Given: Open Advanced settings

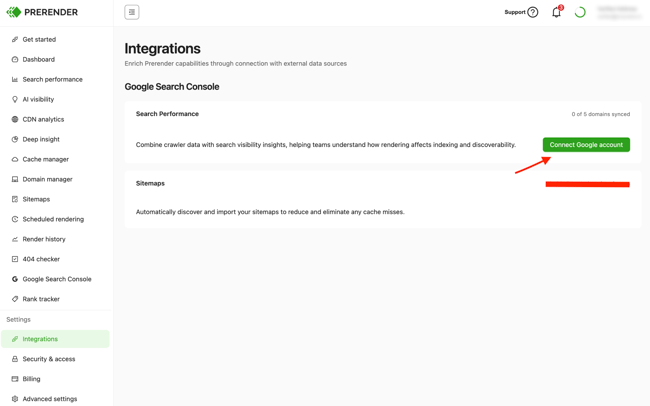Looking at the screenshot, I should coord(50,399).
